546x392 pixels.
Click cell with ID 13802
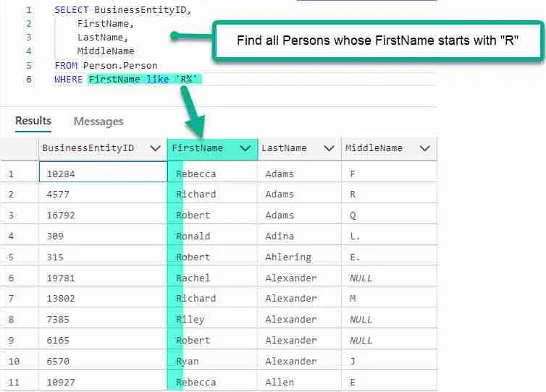click(103, 298)
